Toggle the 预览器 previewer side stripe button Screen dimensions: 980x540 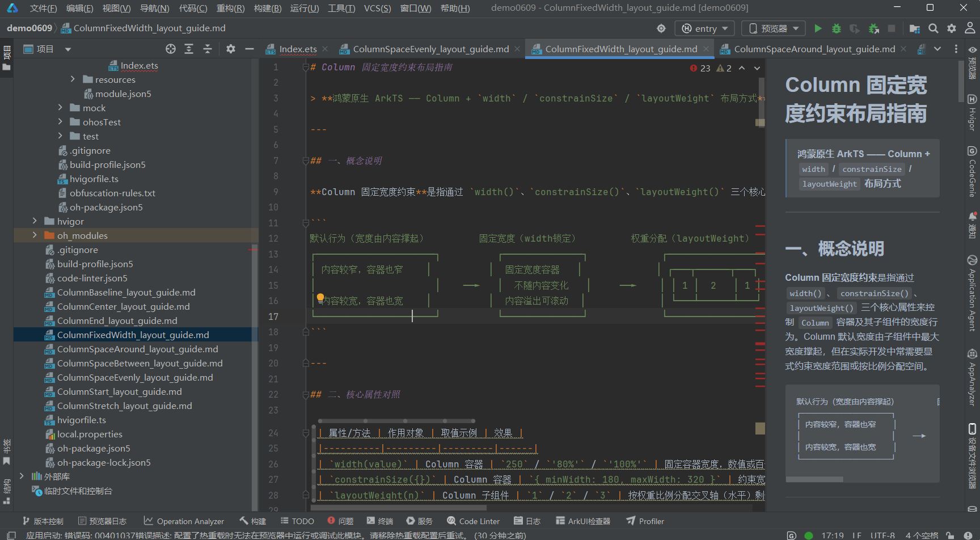coord(972,62)
